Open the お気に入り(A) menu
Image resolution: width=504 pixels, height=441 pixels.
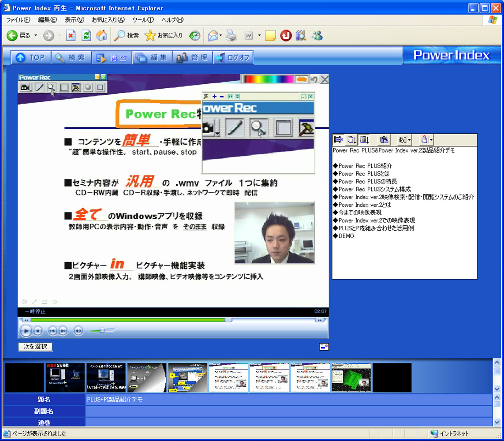(x=108, y=20)
